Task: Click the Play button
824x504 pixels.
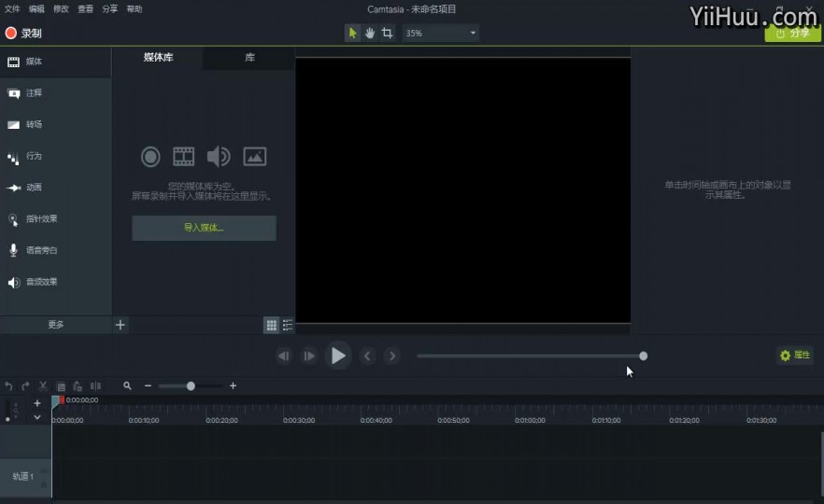Action: [338, 356]
